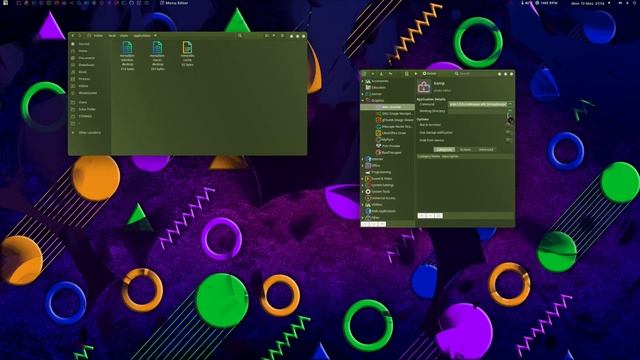Click the browse icon next to Command field
This screenshot has height=360, width=640.
pyautogui.click(x=509, y=104)
